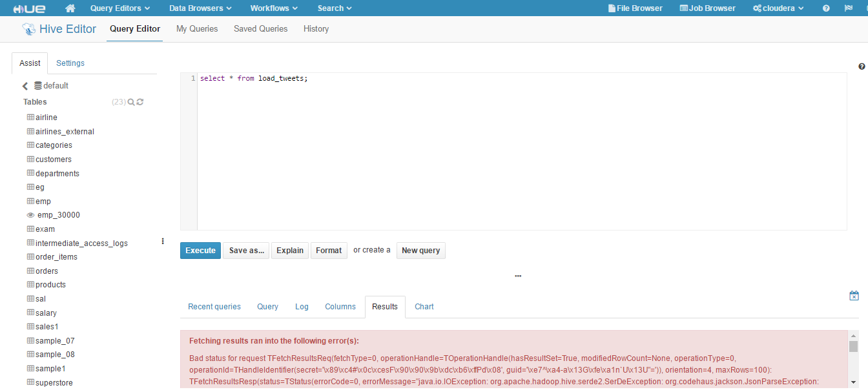Click the Hue logo
The height and width of the screenshot is (392, 868).
click(30, 8)
